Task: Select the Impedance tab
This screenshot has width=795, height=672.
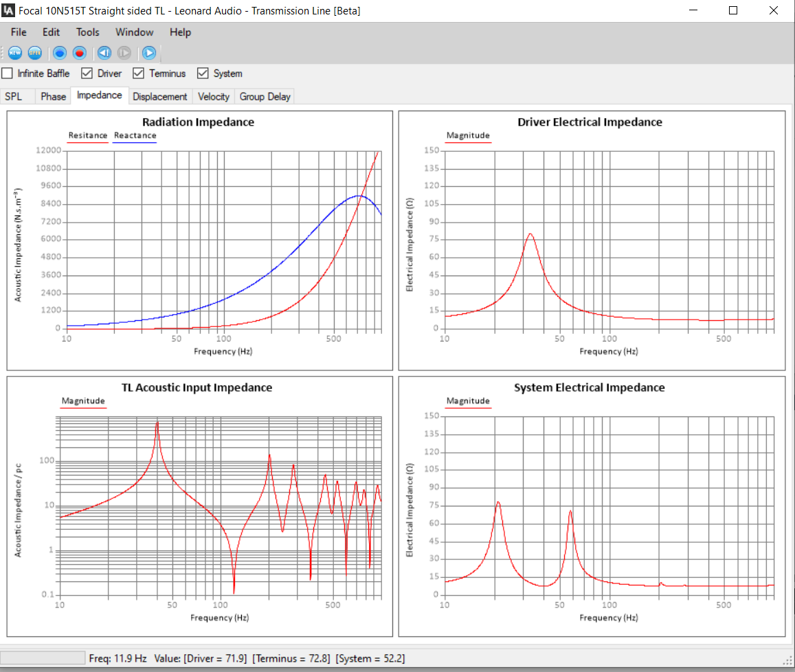Action: [x=100, y=96]
